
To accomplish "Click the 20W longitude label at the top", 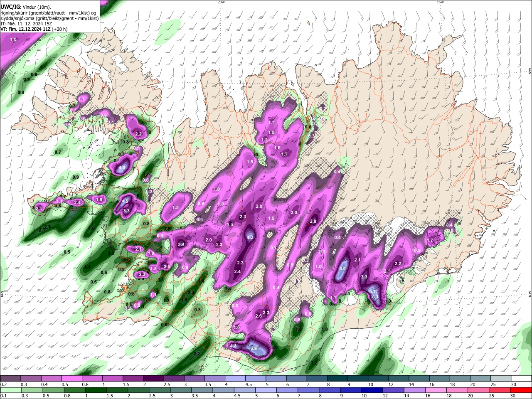I will pos(221,2).
